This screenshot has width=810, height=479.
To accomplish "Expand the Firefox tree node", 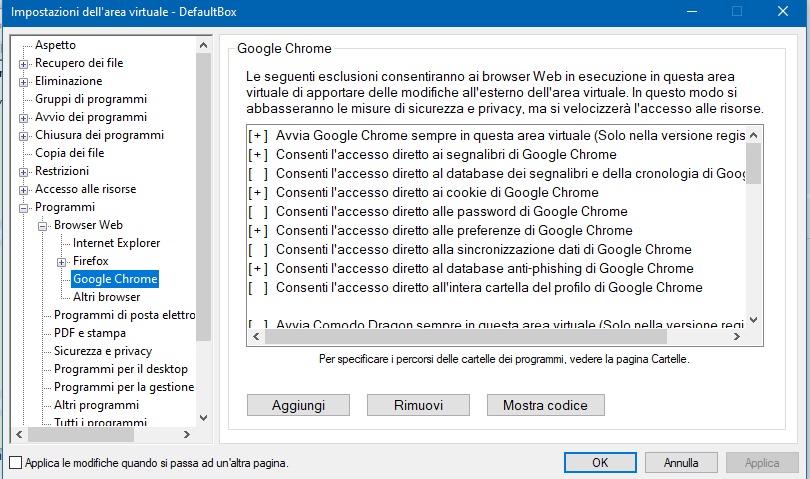I will click(61, 262).
